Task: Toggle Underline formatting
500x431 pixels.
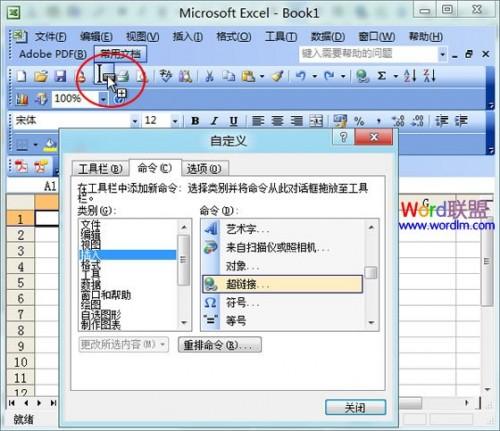Action: pyautogui.click(x=234, y=121)
